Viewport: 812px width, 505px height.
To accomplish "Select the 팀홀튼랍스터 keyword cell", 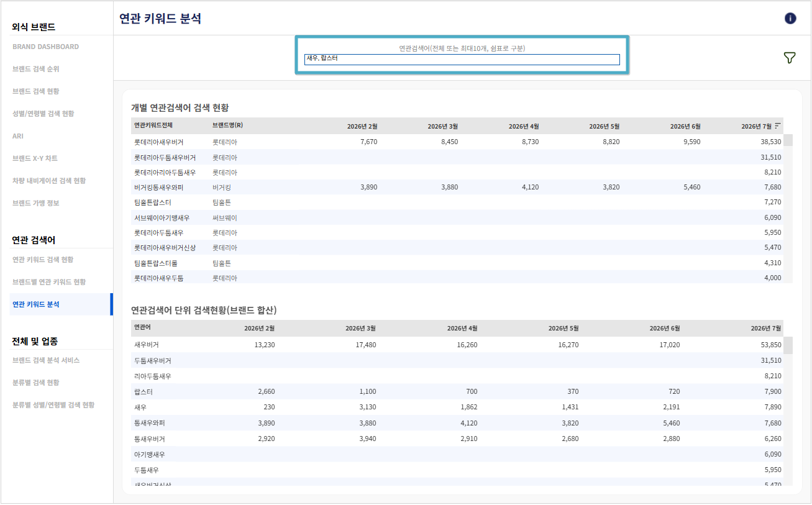I will coord(152,202).
